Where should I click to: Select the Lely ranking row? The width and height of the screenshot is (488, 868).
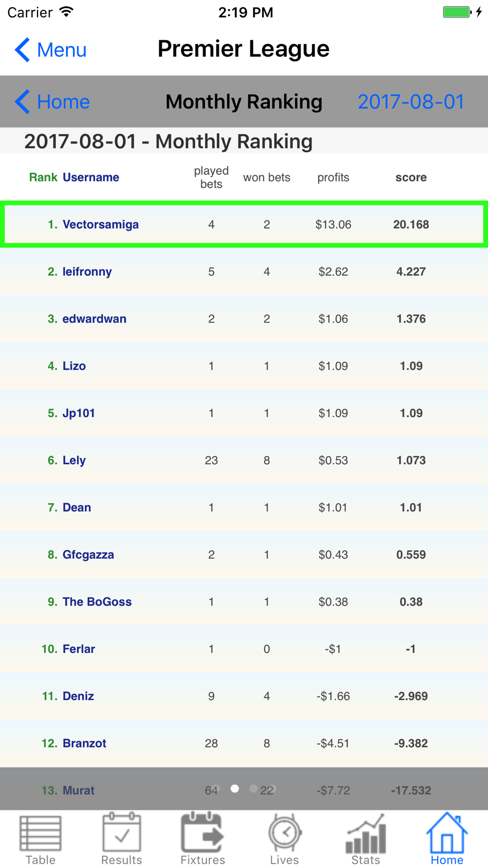[x=244, y=460]
